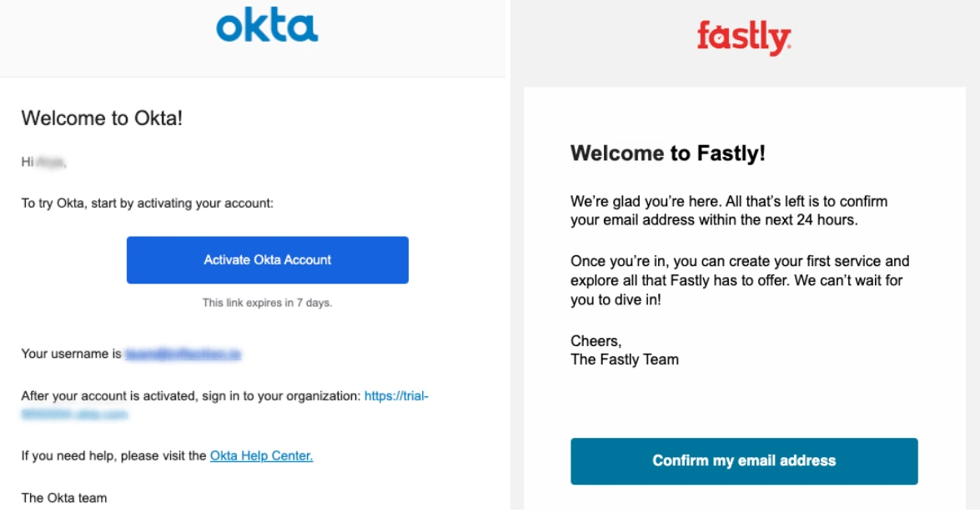Click the "The Okta team" signature

64,498
